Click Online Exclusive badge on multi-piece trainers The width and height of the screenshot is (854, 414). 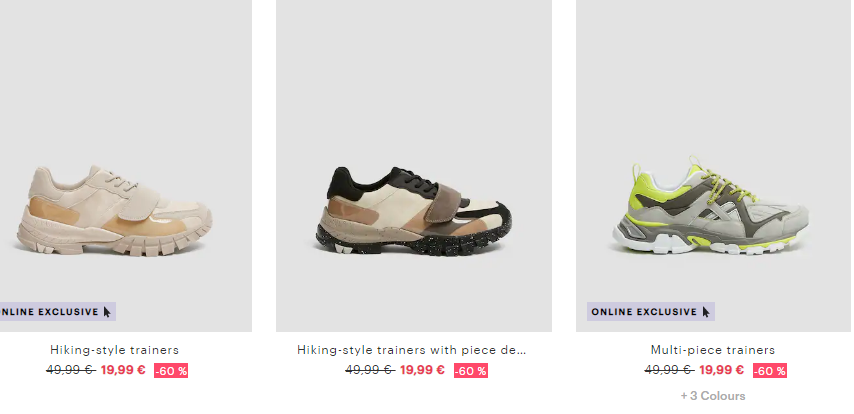(x=651, y=312)
